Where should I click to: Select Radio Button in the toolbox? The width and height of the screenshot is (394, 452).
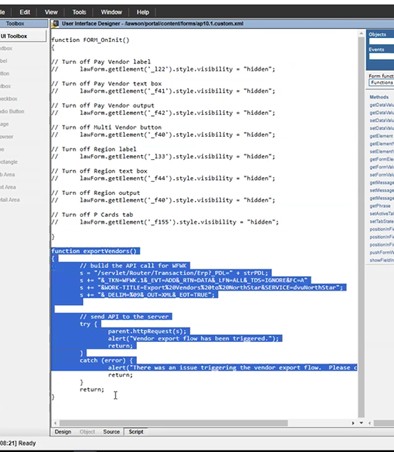point(12,111)
